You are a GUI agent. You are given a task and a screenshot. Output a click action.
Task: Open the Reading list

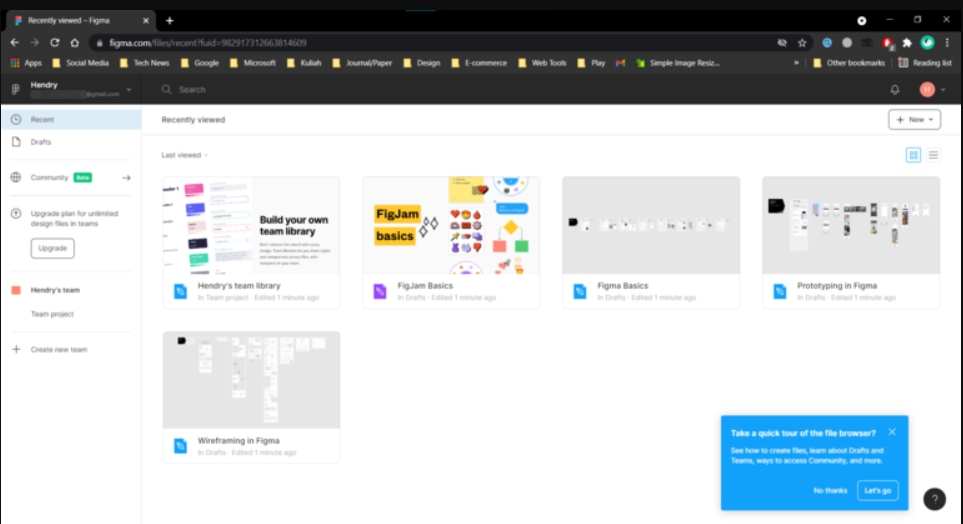[925, 63]
